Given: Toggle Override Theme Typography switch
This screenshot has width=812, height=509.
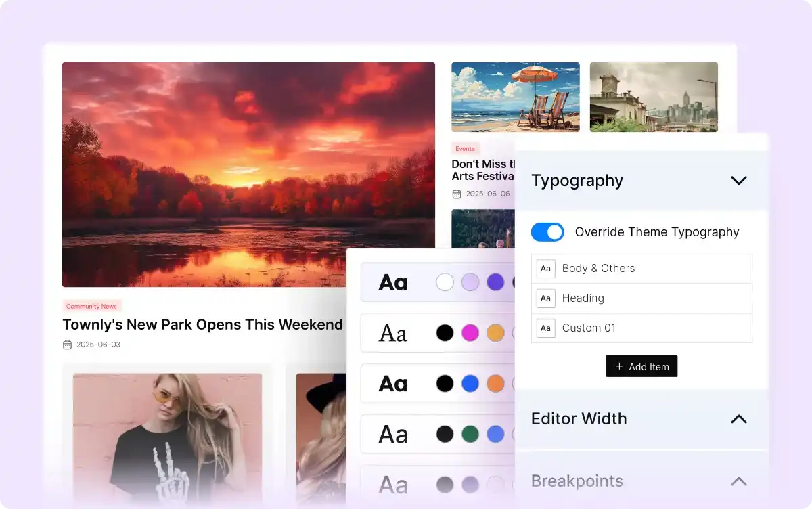Looking at the screenshot, I should tap(547, 232).
